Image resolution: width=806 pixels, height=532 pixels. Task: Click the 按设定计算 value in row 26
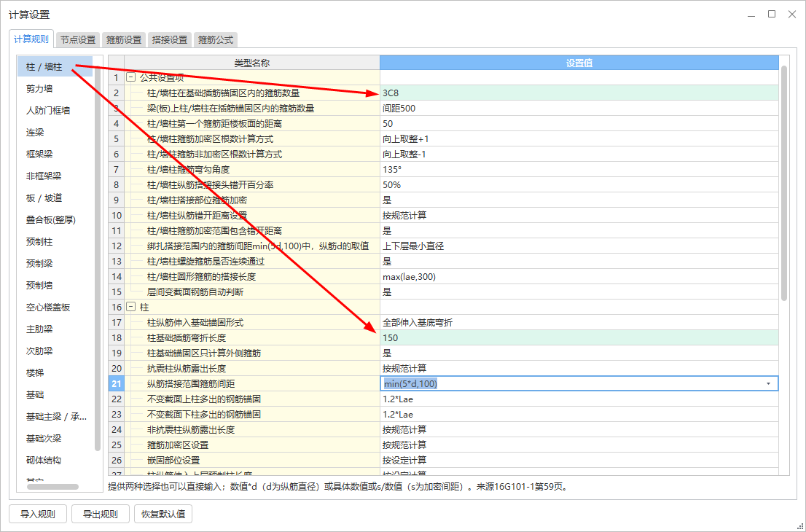point(579,460)
